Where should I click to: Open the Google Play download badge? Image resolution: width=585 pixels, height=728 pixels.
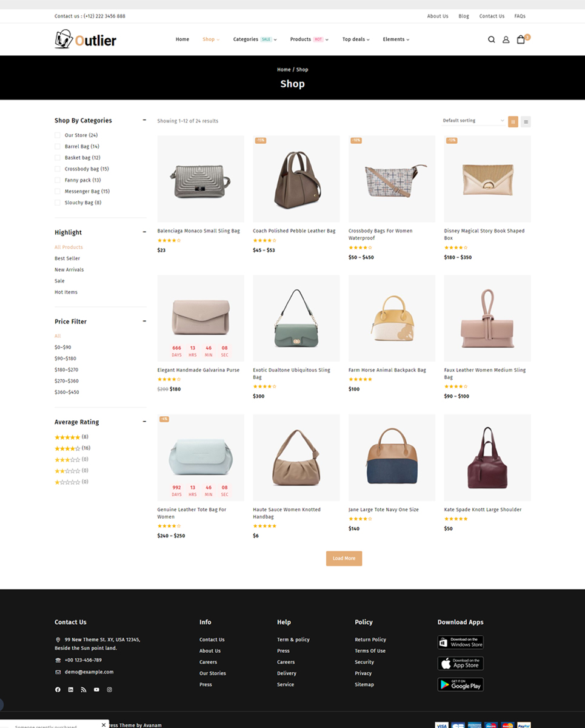460,684
